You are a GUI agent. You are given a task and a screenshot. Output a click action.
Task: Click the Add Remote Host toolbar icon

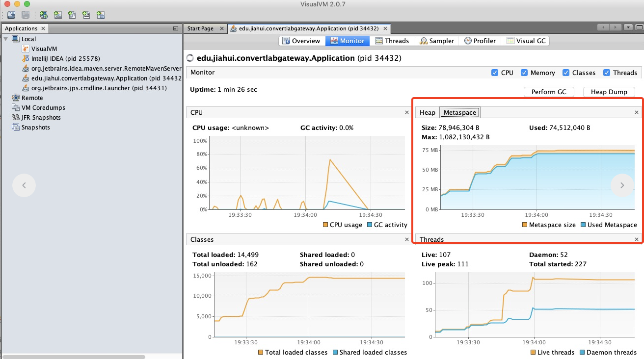tap(44, 15)
